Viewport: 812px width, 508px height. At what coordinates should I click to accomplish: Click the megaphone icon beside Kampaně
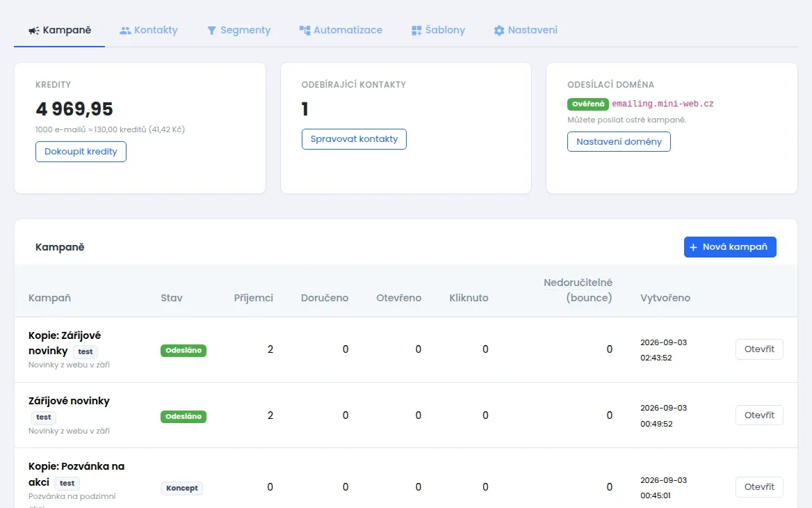(x=33, y=31)
